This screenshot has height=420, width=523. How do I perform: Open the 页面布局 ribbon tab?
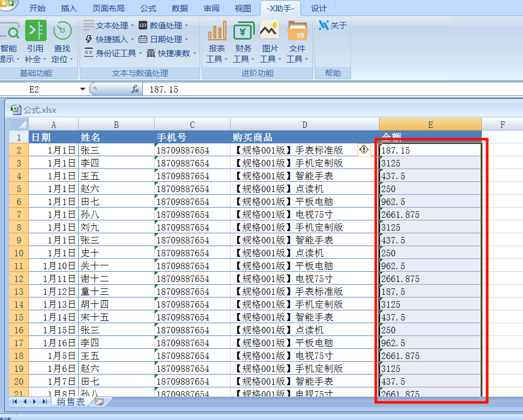[x=109, y=8]
